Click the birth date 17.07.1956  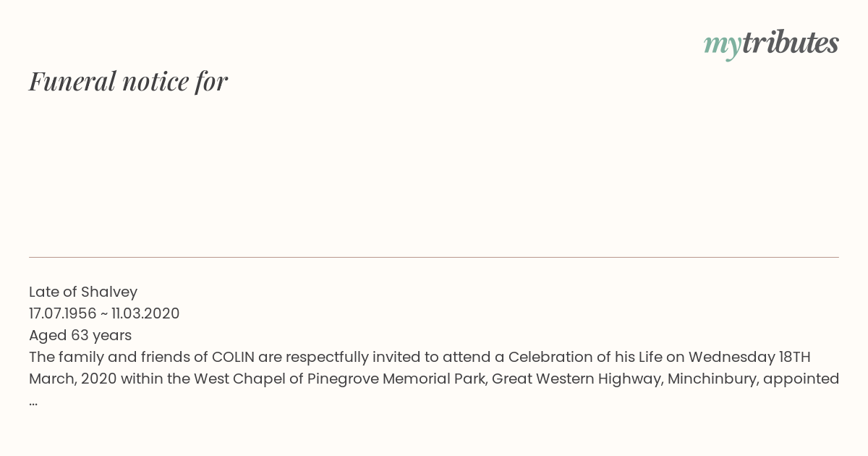pos(63,313)
